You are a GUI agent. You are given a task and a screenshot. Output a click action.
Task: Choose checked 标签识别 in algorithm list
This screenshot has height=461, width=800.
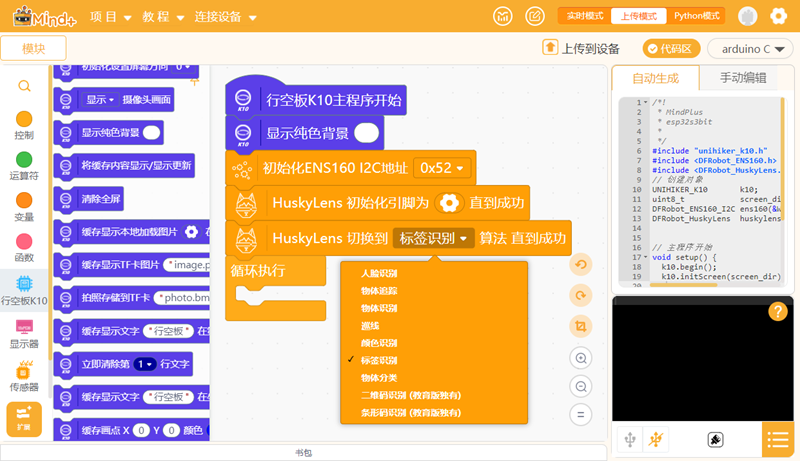click(x=379, y=361)
